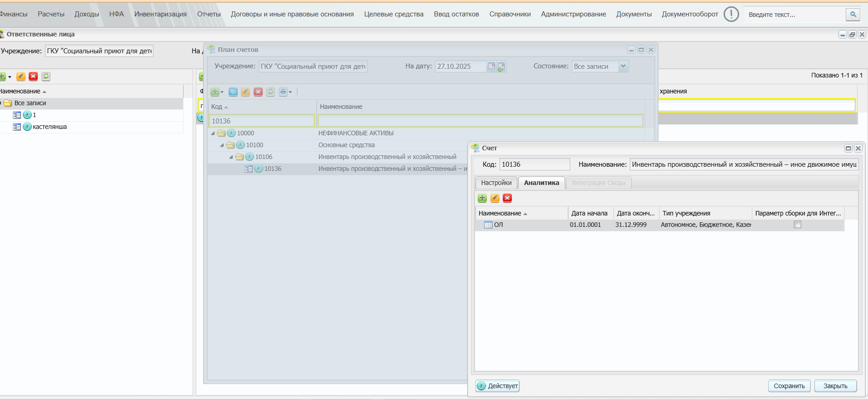Add a new analytics row in the Счет dialog
The height and width of the screenshot is (400, 868).
[482, 198]
